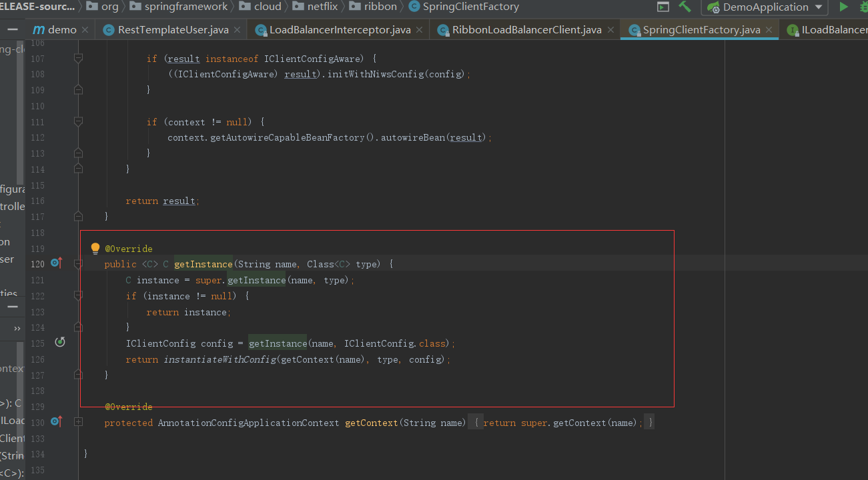Hide the top-left tool window with minus icon

12,30
